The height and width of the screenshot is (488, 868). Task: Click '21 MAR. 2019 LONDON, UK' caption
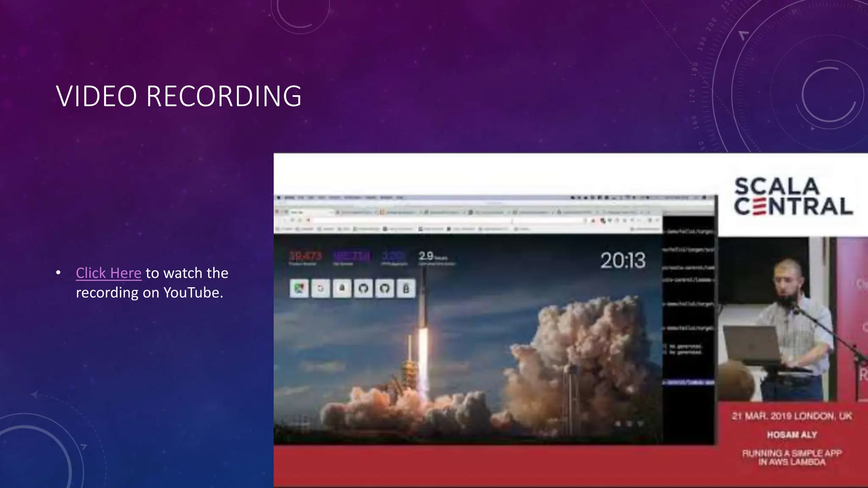click(792, 416)
